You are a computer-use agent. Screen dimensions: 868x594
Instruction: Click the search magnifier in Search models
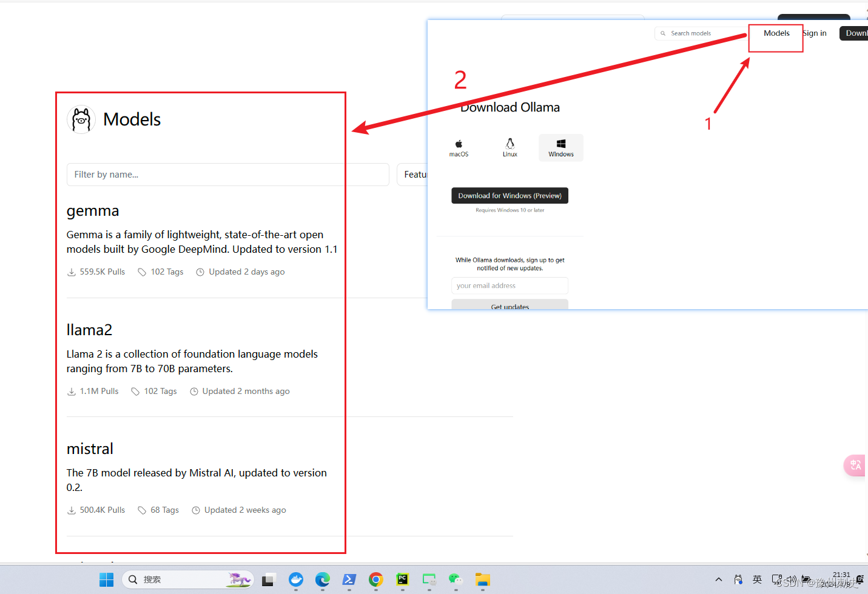pos(663,33)
